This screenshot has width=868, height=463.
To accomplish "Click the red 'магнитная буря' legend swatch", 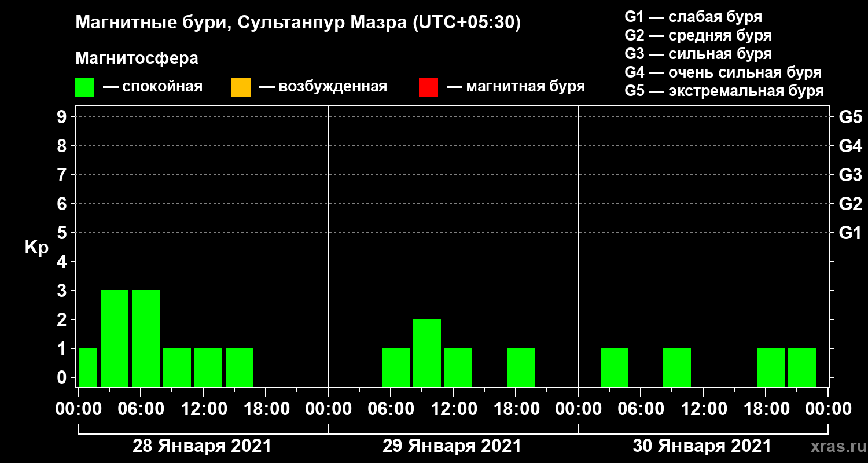I will (x=428, y=87).
